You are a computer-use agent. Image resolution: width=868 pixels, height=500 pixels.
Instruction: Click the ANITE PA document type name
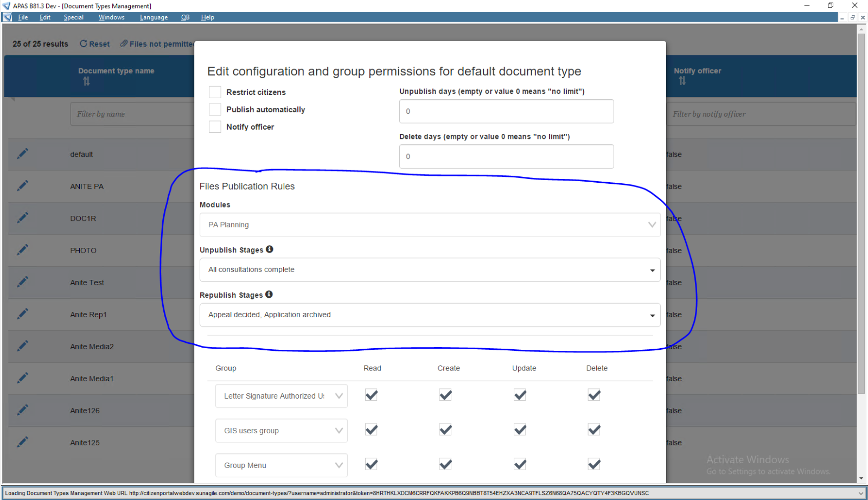(x=87, y=187)
